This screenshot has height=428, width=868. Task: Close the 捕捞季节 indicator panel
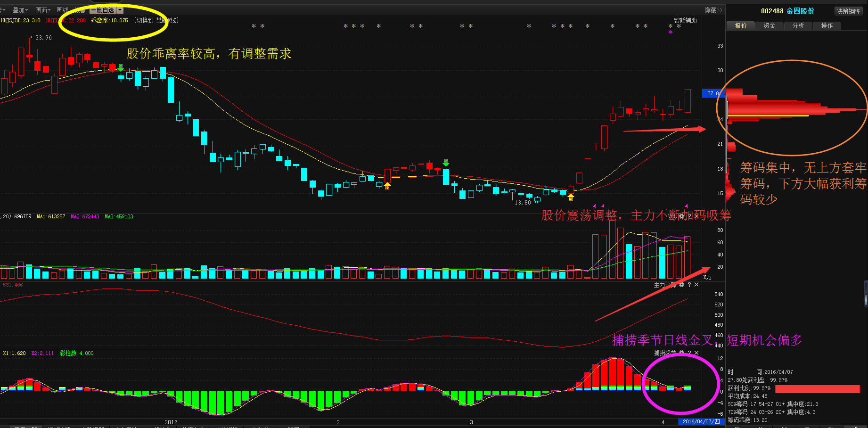[696, 353]
